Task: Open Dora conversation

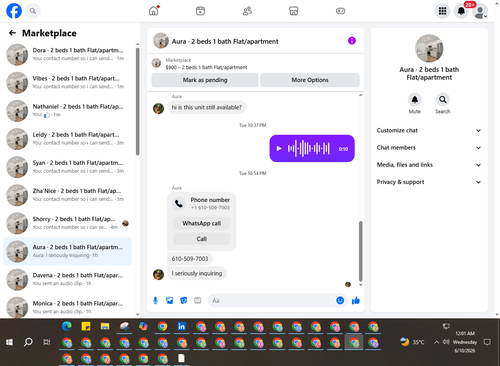Action: pyautogui.click(x=68, y=54)
